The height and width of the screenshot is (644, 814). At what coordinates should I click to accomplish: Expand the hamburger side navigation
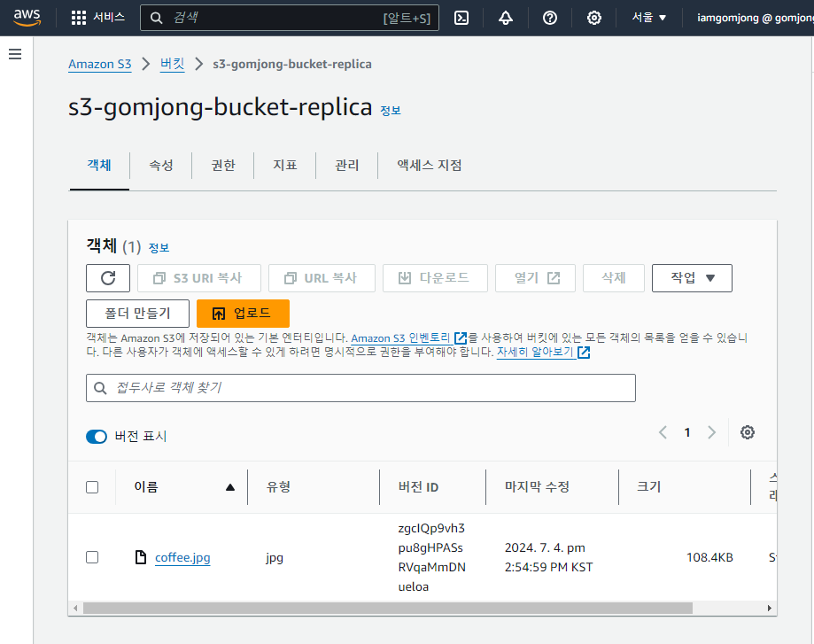[x=15, y=54]
